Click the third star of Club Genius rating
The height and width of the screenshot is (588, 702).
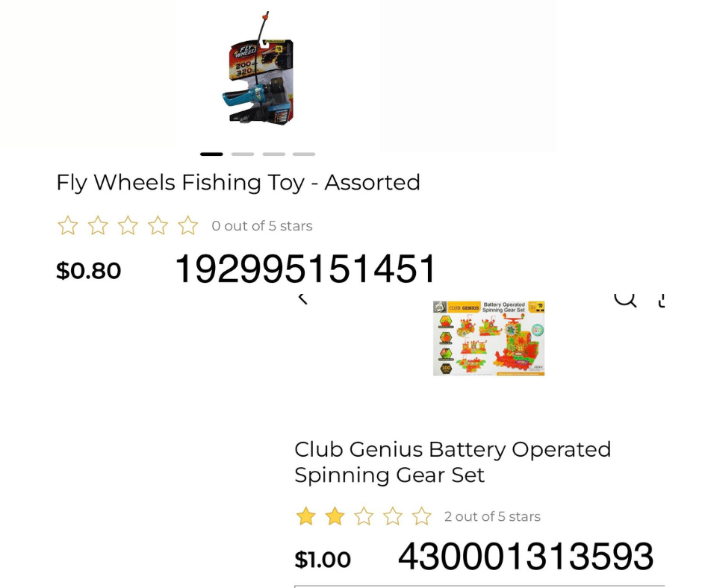click(364, 516)
